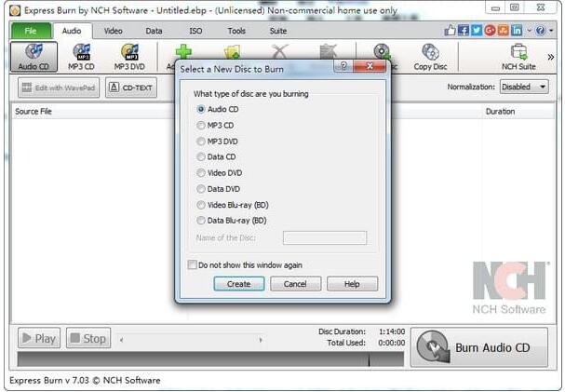
Task: Open the File menu
Action: pos(31,31)
